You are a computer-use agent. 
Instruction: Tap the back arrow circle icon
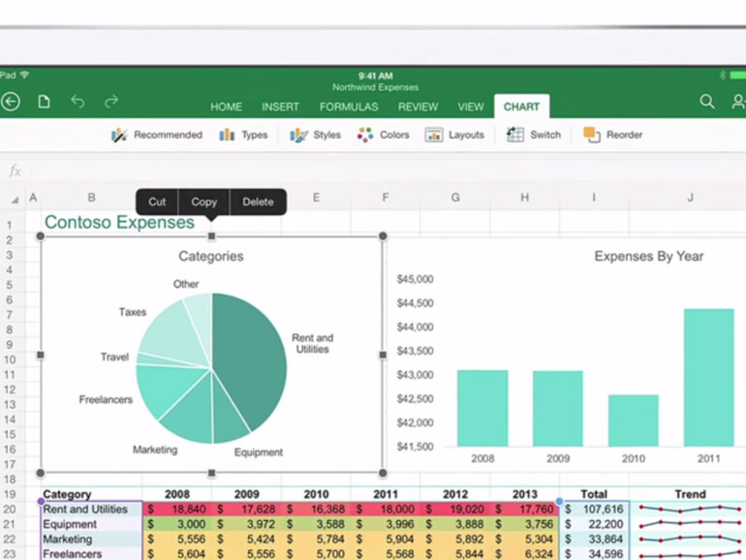pyautogui.click(x=11, y=102)
